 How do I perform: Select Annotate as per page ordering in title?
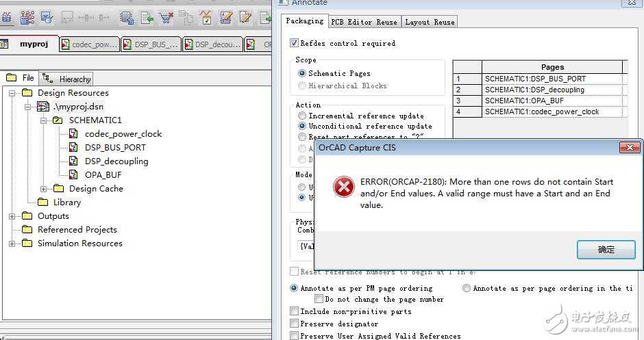(466, 288)
